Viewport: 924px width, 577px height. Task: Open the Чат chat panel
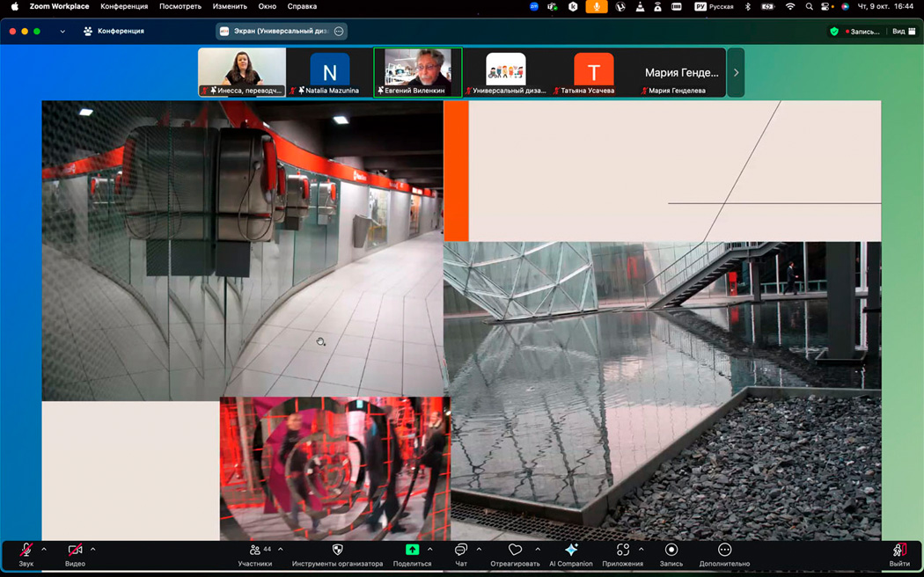[460, 554]
